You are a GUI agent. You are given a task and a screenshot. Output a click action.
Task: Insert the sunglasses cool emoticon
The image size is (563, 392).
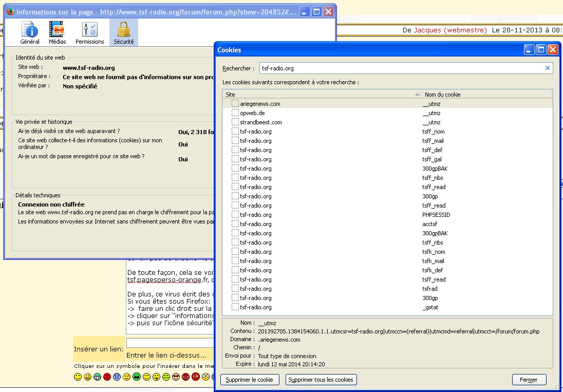(x=176, y=377)
